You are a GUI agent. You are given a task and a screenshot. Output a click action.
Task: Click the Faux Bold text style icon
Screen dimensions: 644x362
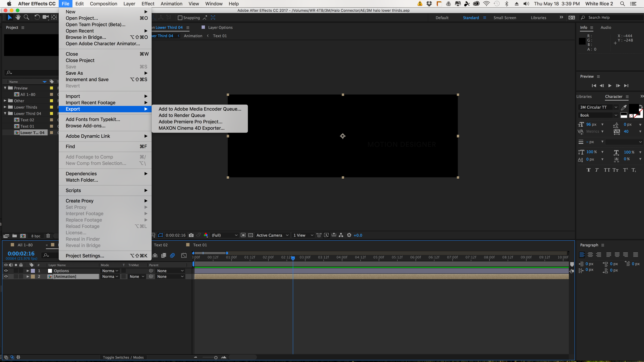pyautogui.click(x=588, y=170)
